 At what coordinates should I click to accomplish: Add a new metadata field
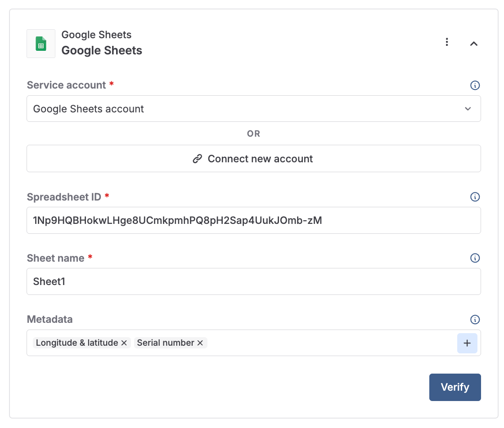(x=467, y=343)
